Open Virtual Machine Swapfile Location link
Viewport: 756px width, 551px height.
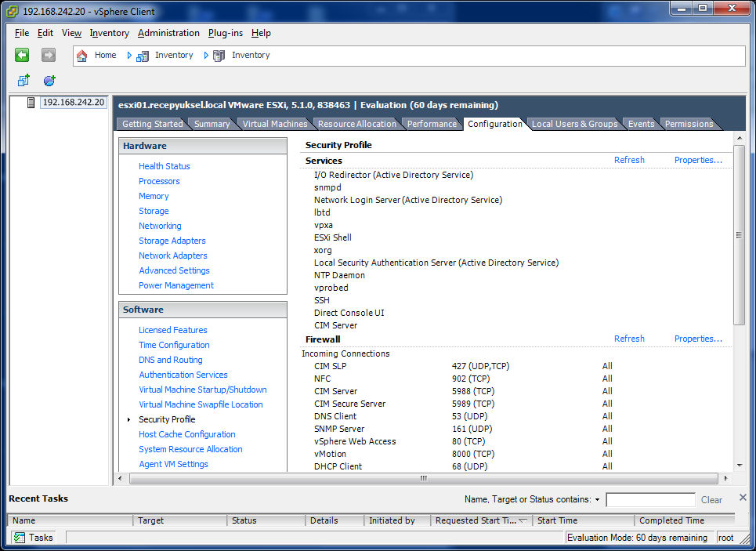201,404
